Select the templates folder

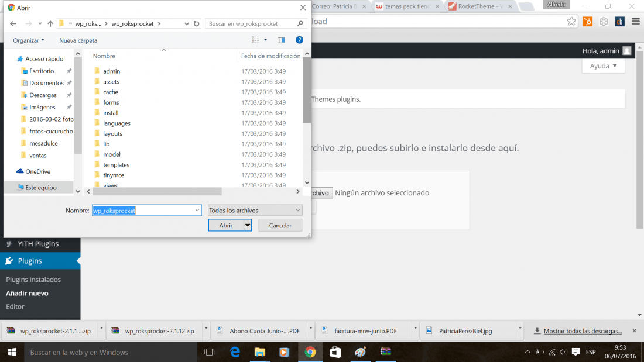(x=117, y=164)
